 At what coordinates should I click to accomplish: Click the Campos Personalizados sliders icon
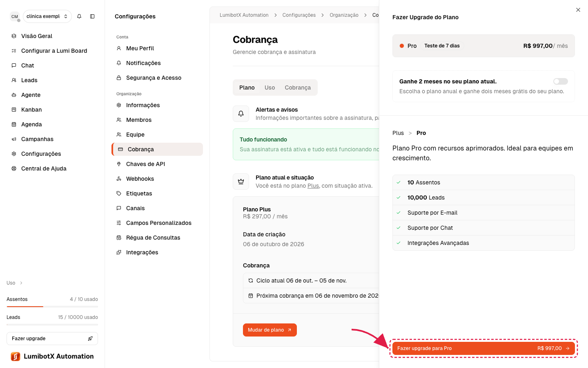(x=119, y=223)
